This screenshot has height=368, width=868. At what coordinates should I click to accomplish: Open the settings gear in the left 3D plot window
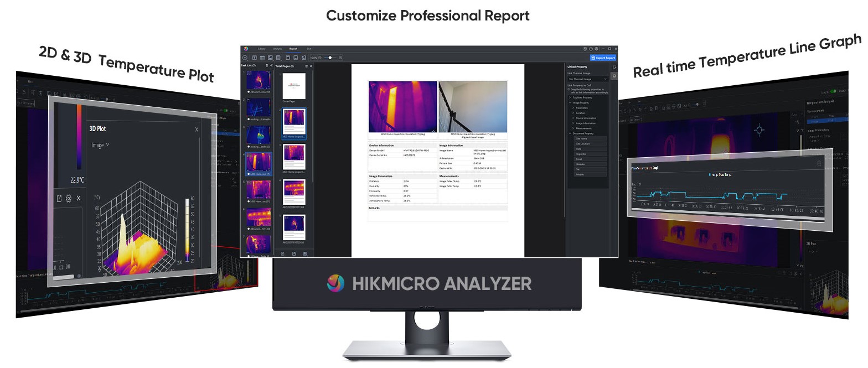[x=69, y=198]
